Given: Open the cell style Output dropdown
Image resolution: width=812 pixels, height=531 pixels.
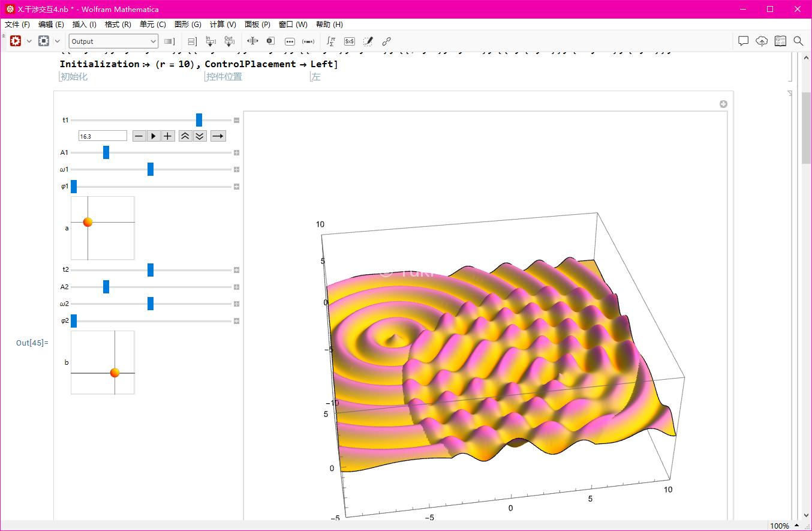Looking at the screenshot, I should 113,41.
